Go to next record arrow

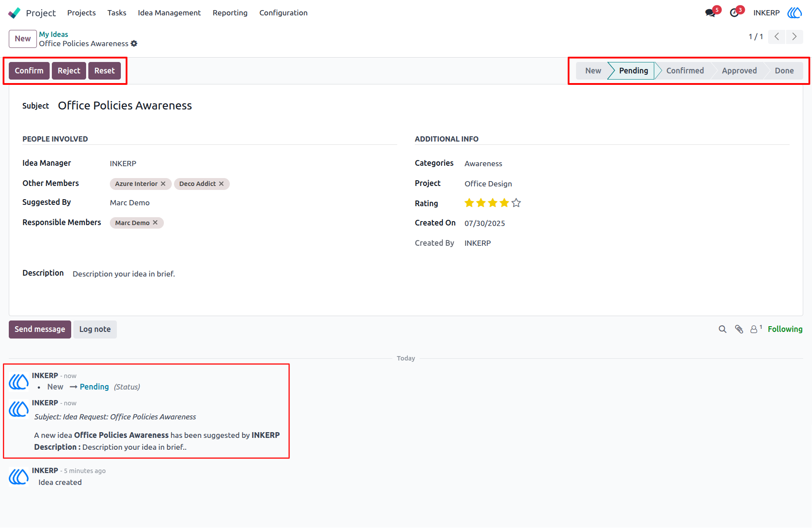click(794, 36)
